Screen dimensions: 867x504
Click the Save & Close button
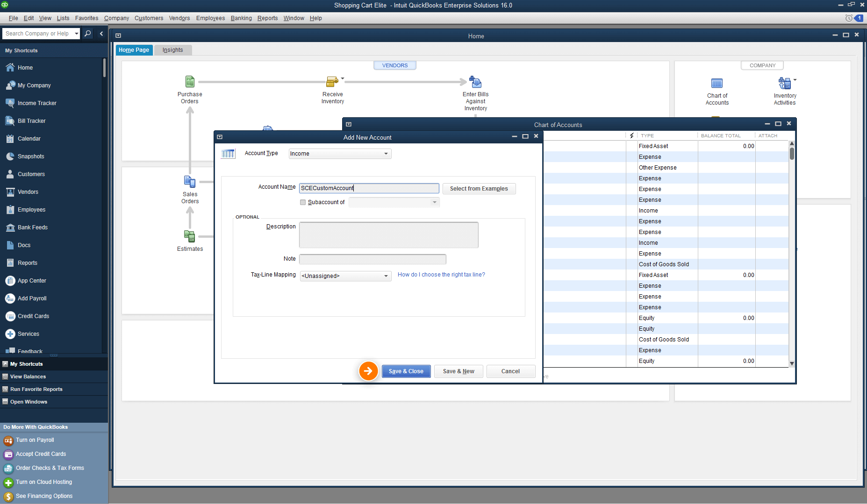click(406, 371)
